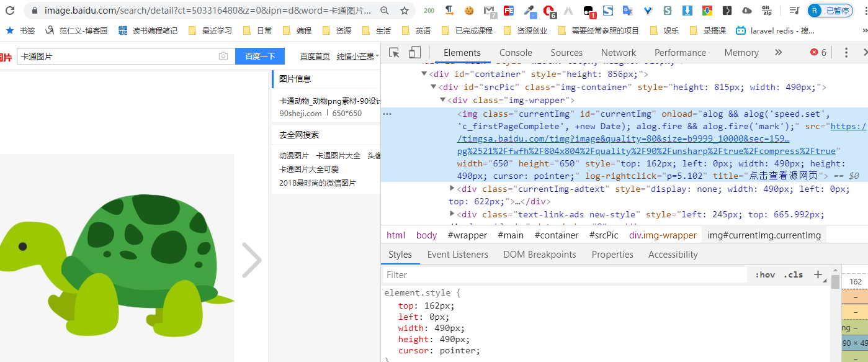This screenshot has width=868, height=362.
Task: Open the DOM Breakpoints pane tab
Action: coord(540,255)
